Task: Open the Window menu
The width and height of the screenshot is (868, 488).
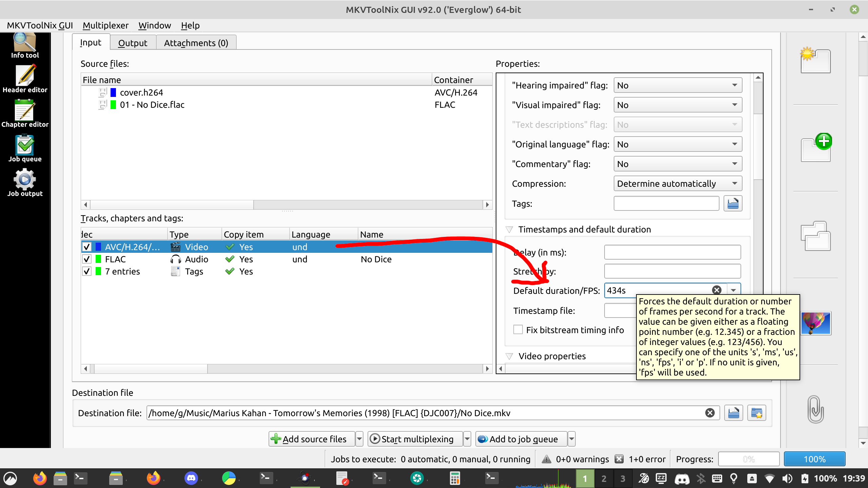Action: pos(155,25)
